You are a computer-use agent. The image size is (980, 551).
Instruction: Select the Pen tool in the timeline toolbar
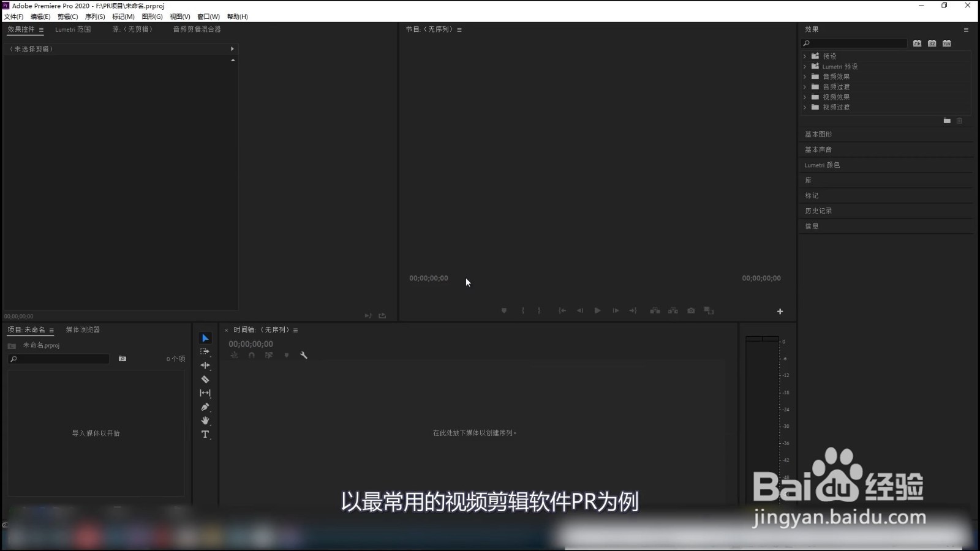(205, 407)
